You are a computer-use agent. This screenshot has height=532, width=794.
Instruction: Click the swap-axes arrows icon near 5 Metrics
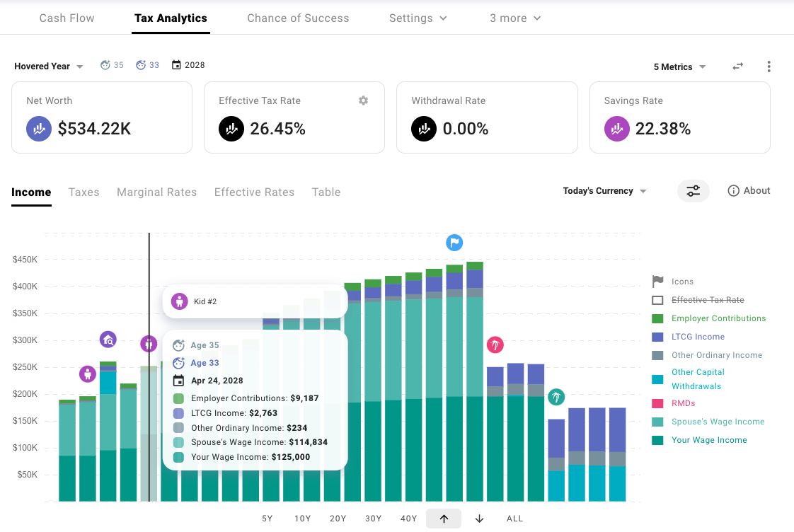[x=737, y=66]
